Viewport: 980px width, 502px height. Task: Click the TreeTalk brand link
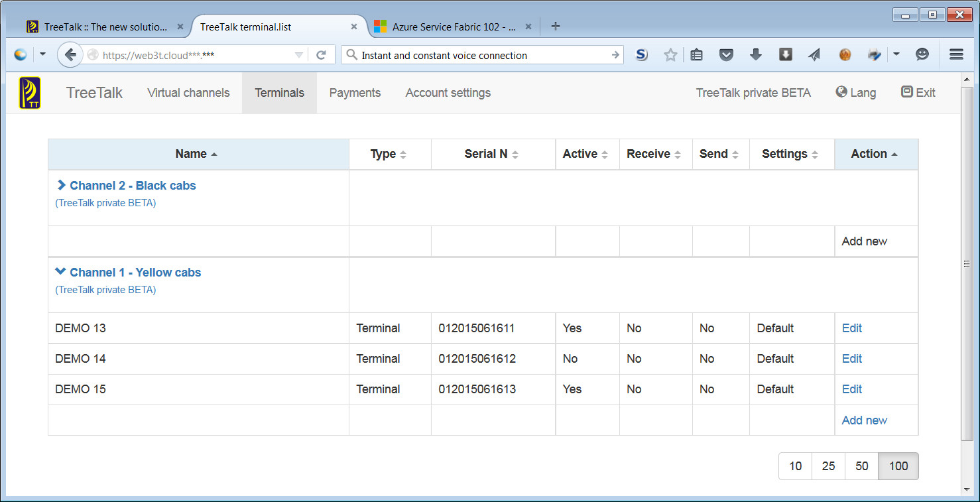[94, 93]
